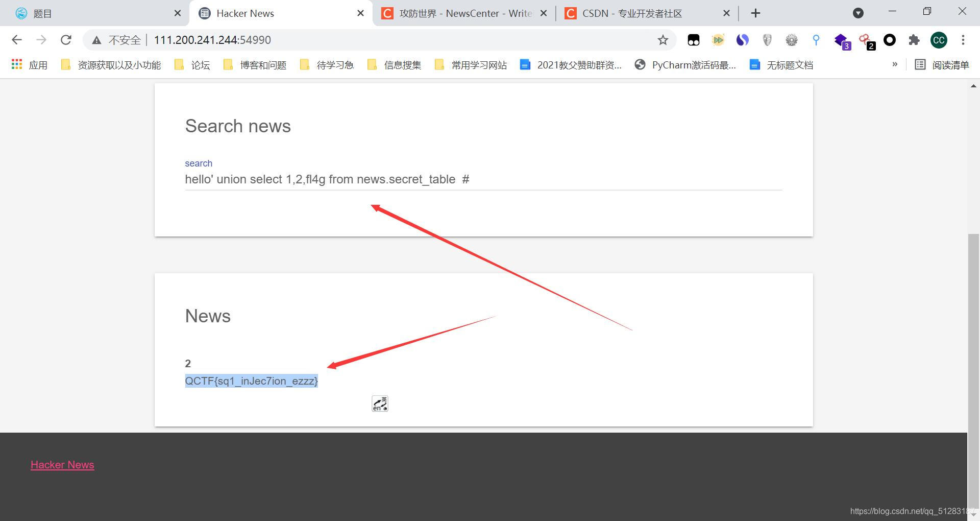Close the 攻防世界 NewsCenter tab
The height and width of the screenshot is (521, 980).
click(544, 13)
